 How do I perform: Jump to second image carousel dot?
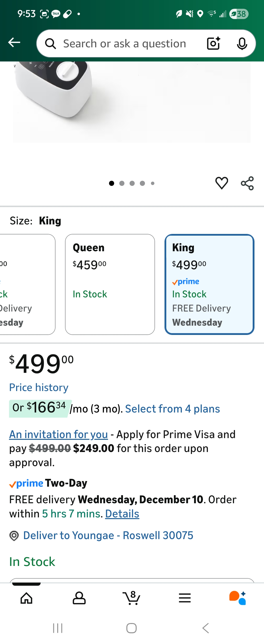pos(122,183)
